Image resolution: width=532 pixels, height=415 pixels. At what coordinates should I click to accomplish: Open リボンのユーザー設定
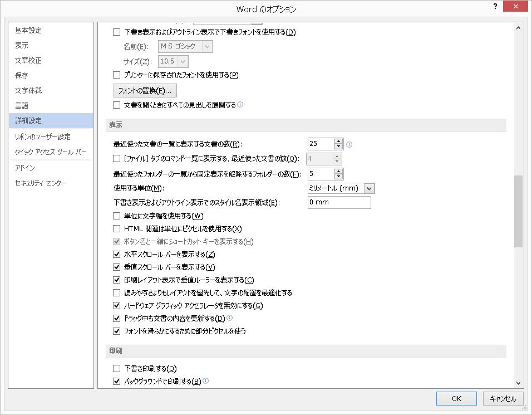pos(51,137)
